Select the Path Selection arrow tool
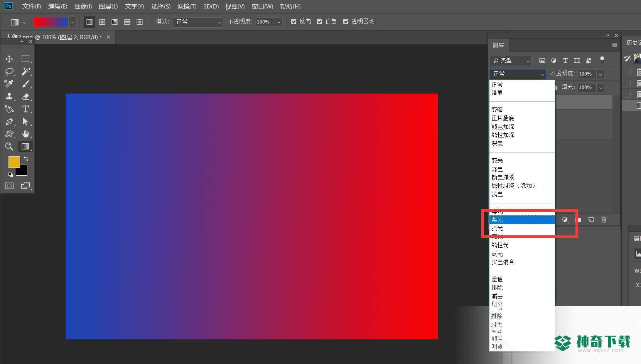 pos(25,122)
